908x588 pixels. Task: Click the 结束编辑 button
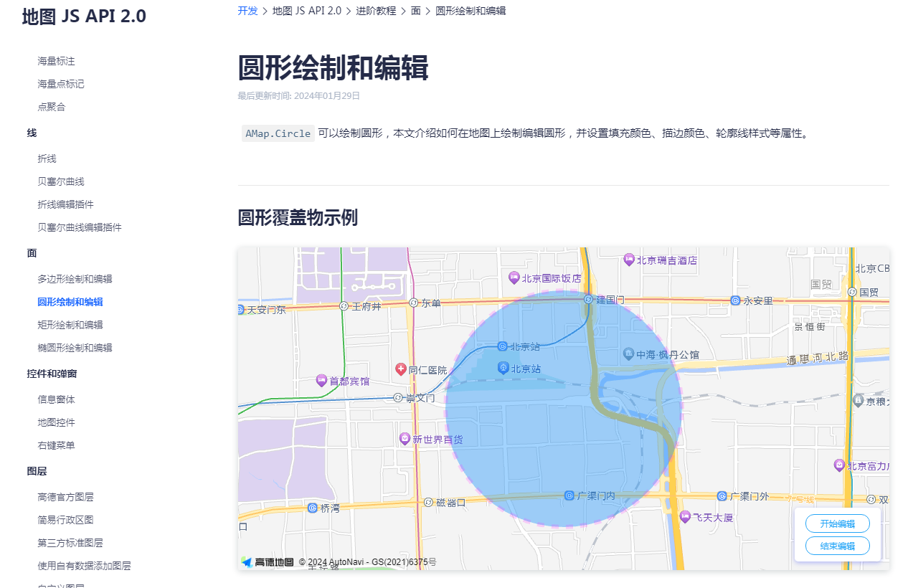(x=838, y=546)
